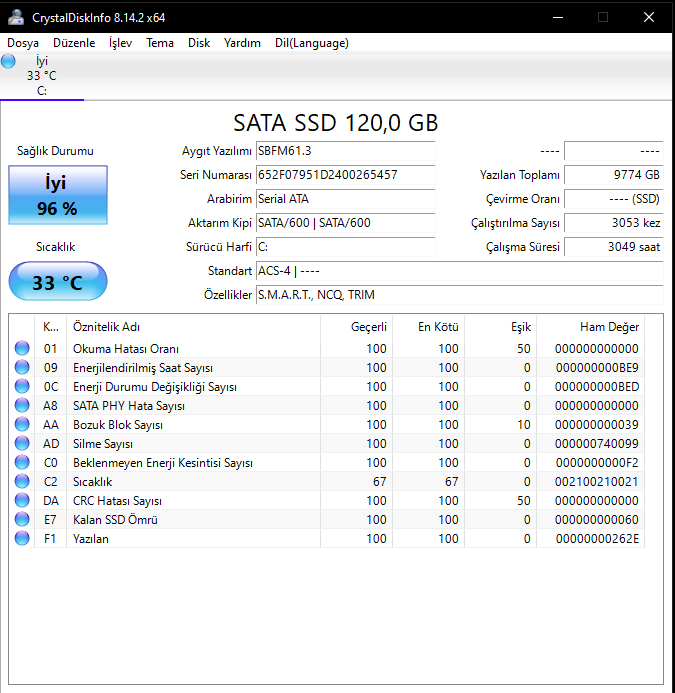Click the blue disk status orb in drive tab

click(x=8, y=61)
